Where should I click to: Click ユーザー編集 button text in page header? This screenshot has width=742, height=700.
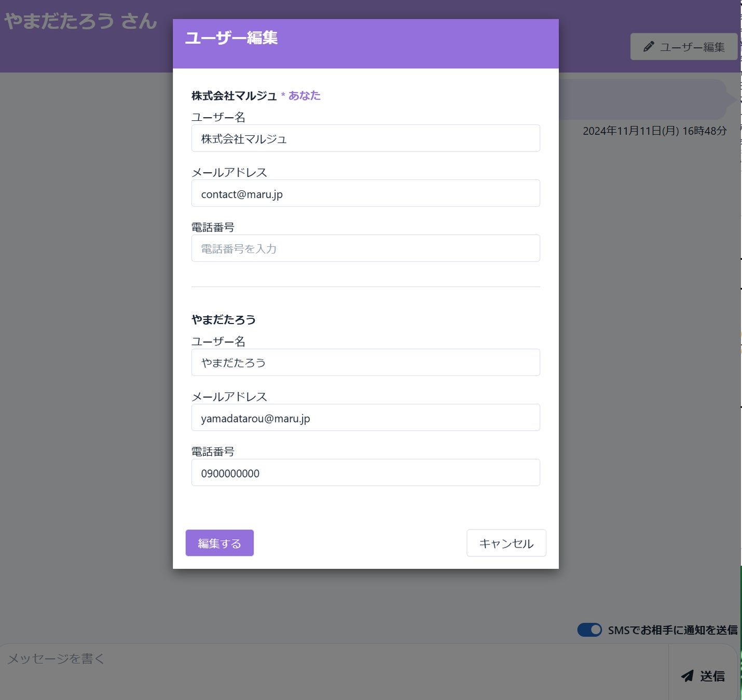point(692,47)
